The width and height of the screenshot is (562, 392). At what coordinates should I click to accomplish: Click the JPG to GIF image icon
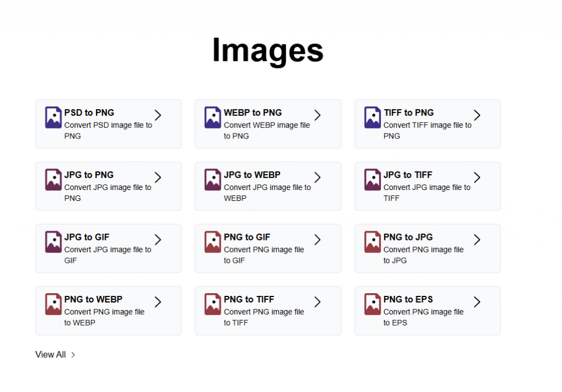tap(53, 242)
